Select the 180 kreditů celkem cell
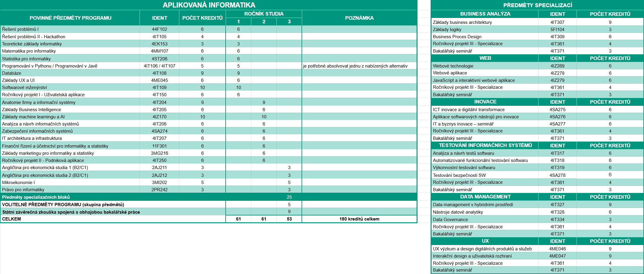Viewport: 644px width, 274px height. [x=359, y=219]
